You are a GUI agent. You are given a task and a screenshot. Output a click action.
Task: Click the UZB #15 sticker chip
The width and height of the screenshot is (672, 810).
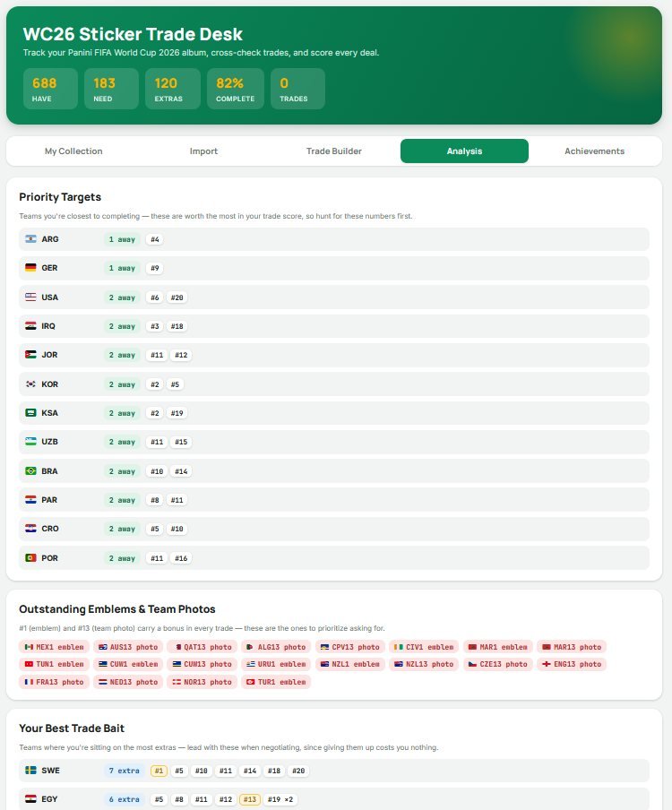181,442
